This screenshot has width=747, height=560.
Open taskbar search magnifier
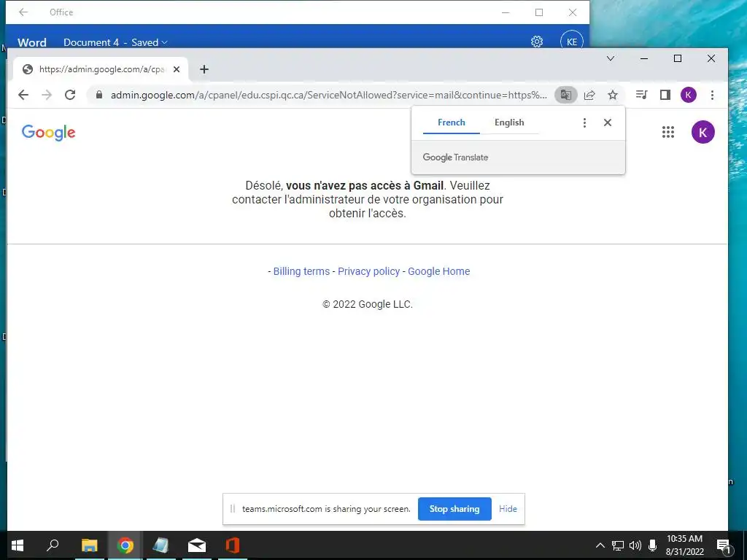tap(53, 545)
